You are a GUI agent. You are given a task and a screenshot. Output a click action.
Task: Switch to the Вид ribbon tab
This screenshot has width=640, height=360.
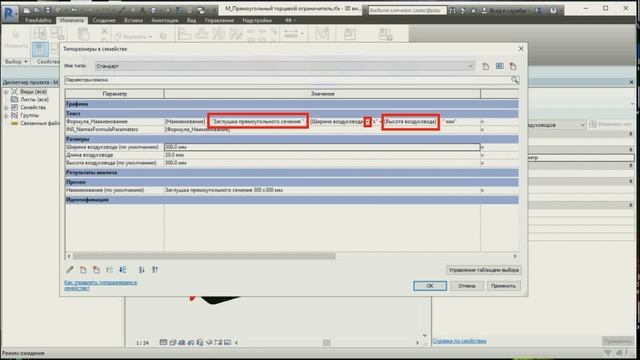pyautogui.click(x=191, y=20)
